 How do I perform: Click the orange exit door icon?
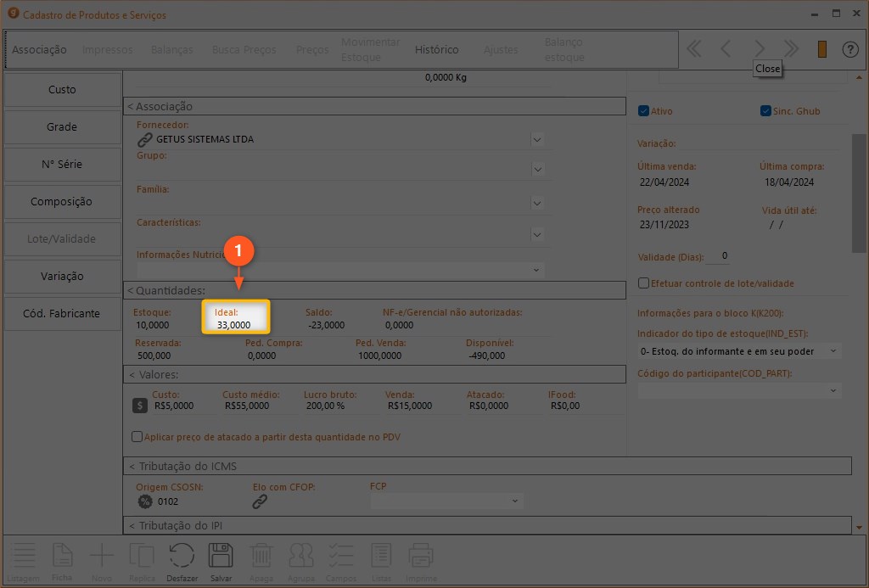point(821,49)
